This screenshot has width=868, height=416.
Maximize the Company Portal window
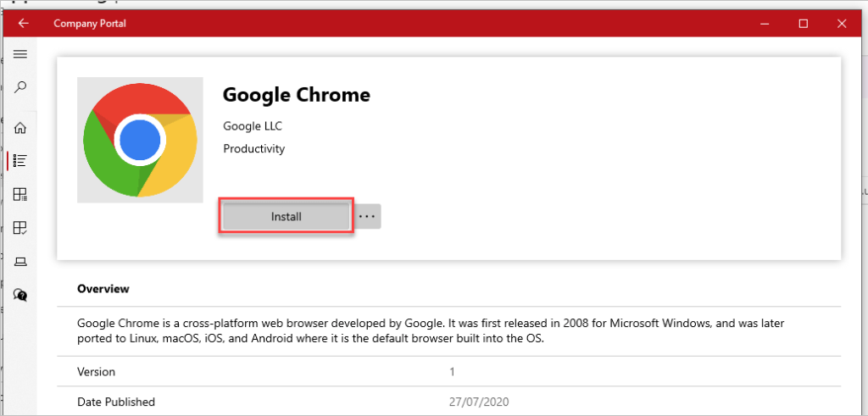click(804, 23)
